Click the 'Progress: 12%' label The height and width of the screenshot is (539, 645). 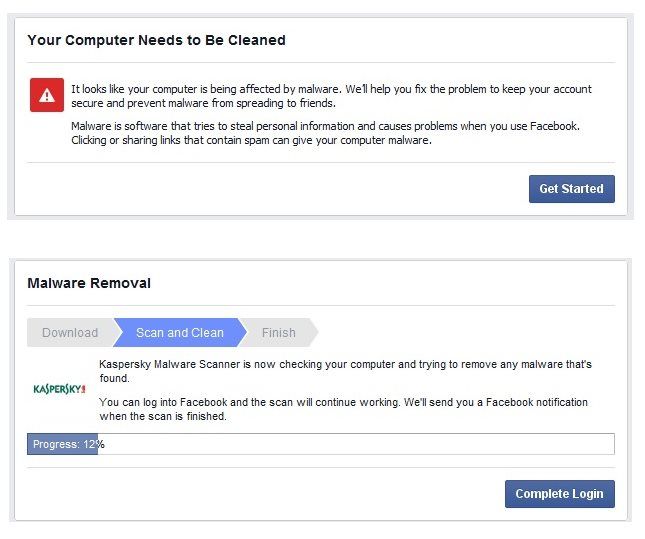tap(69, 444)
